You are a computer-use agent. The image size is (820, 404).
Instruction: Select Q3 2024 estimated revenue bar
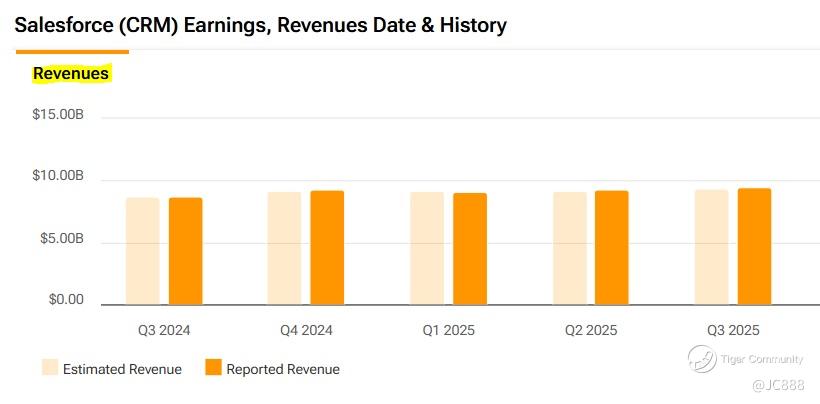143,251
